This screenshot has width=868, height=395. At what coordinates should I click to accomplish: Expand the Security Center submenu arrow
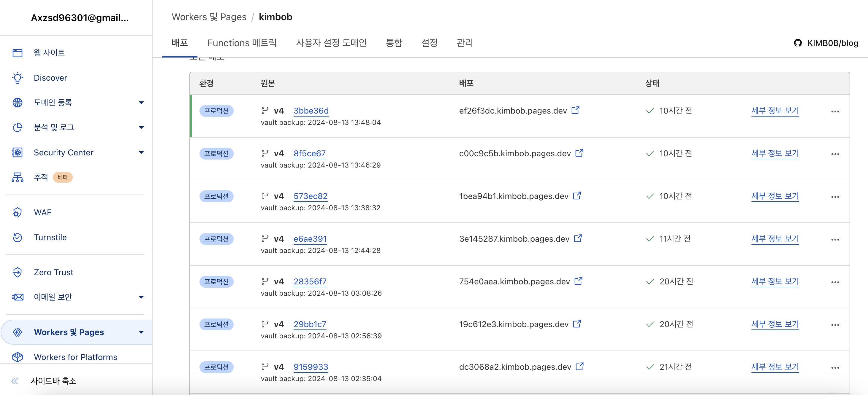coord(141,152)
